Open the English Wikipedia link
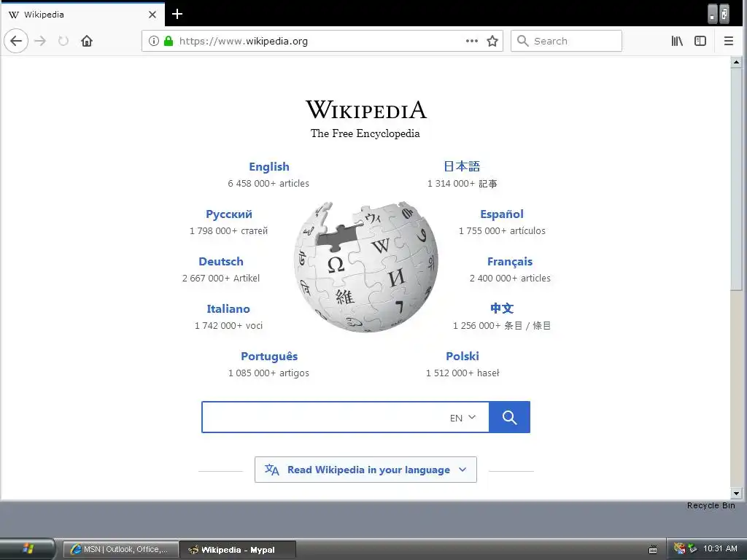This screenshot has height=560, width=747. tap(269, 167)
